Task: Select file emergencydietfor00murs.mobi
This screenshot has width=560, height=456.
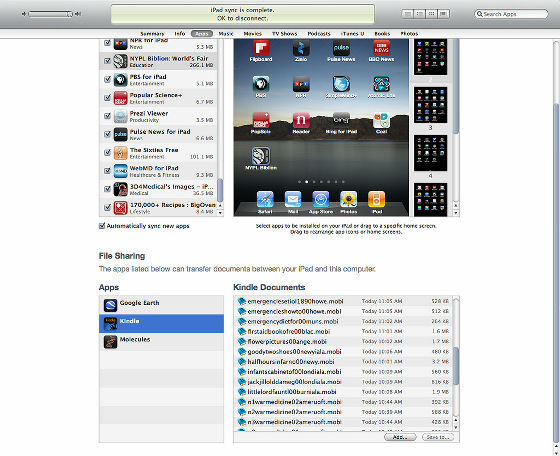Action: (x=343, y=321)
